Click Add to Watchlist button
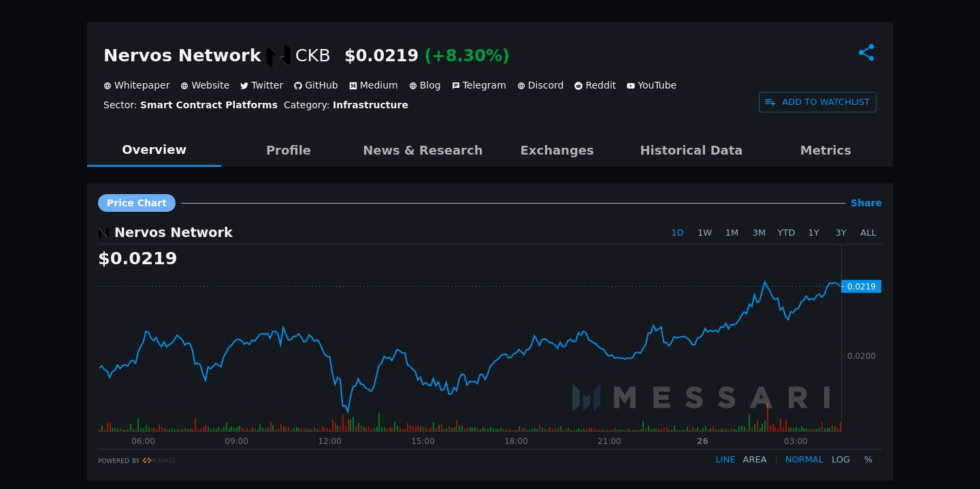 coord(817,102)
